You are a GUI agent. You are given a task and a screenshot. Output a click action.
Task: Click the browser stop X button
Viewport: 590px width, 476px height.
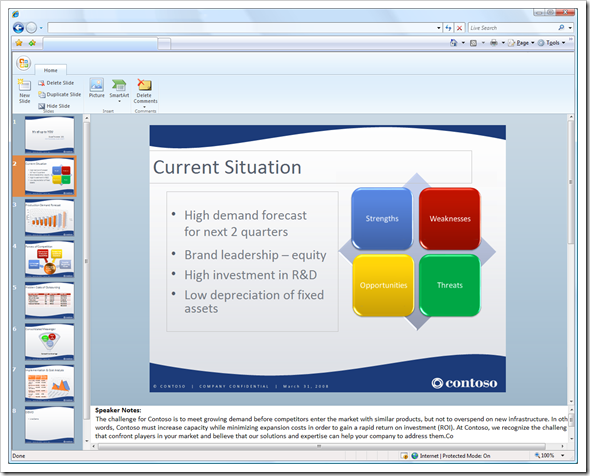[459, 28]
